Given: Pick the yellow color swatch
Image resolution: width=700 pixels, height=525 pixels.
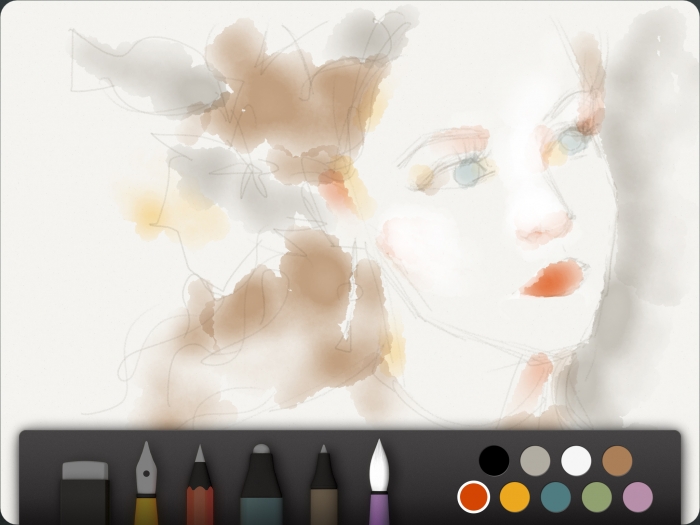Looking at the screenshot, I should tap(514, 496).
